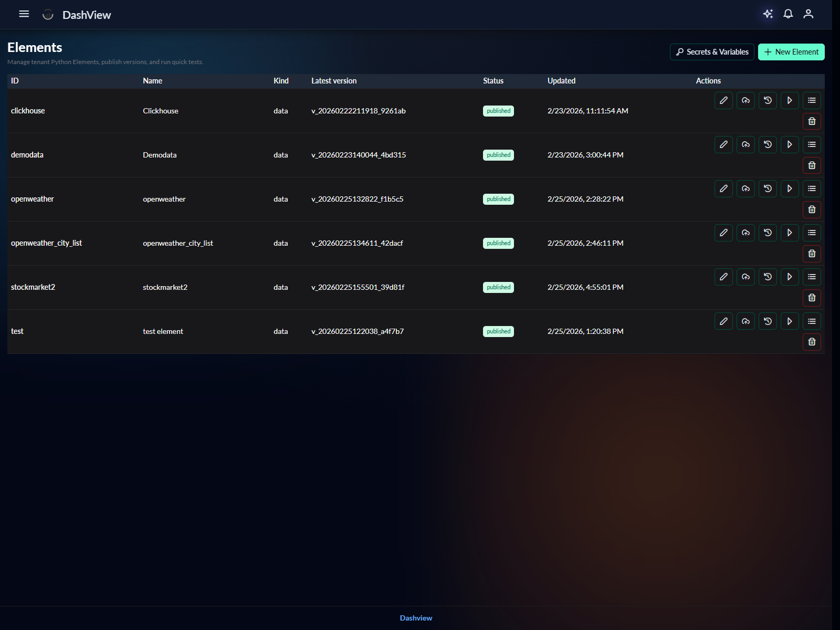This screenshot has height=630, width=840.
Task: Run quick test for the test element
Action: 790,321
